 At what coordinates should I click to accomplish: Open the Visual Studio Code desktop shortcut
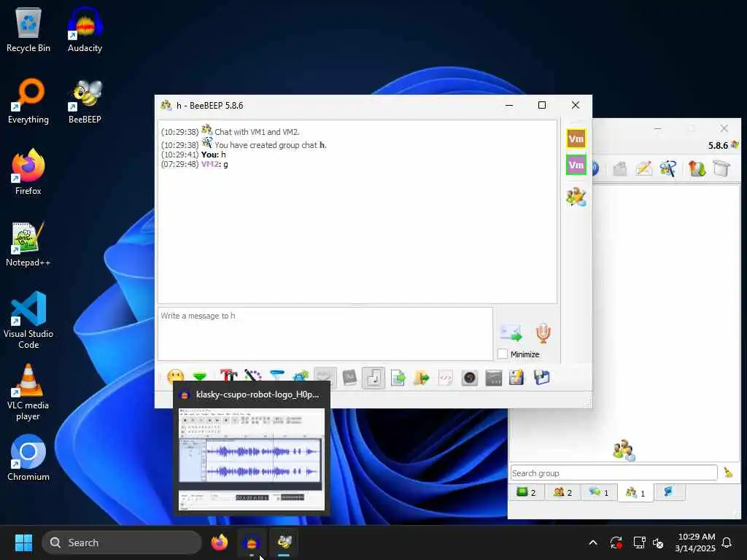[28, 320]
